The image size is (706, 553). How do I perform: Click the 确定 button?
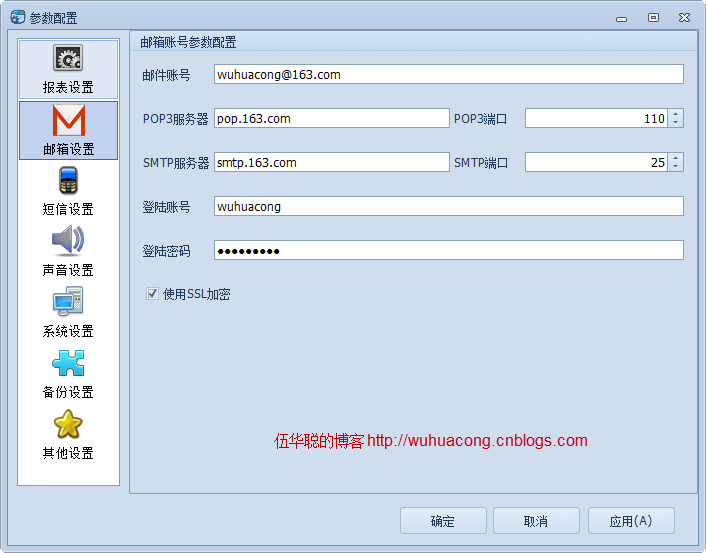pos(443,521)
